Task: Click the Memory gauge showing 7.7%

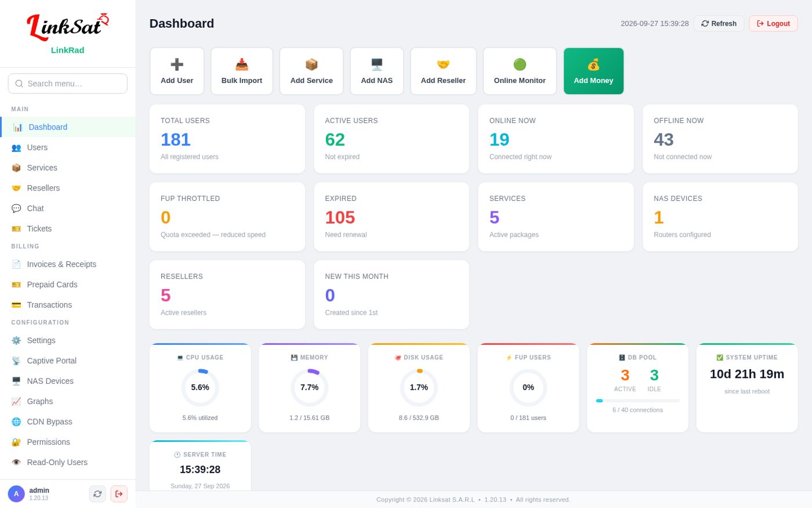Action: [x=310, y=387]
